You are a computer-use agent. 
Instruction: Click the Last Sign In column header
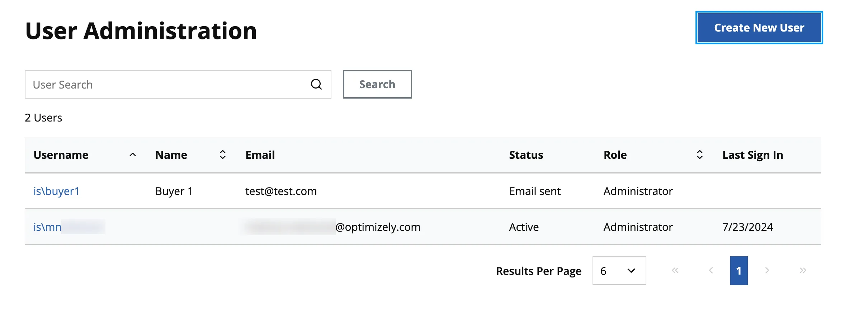[x=753, y=155]
